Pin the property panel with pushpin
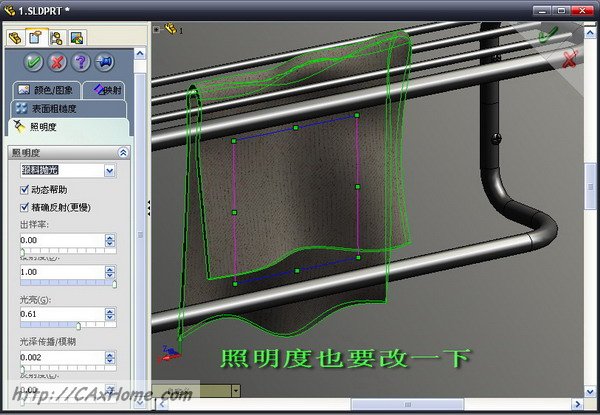This screenshot has height=415, width=600. tap(104, 62)
